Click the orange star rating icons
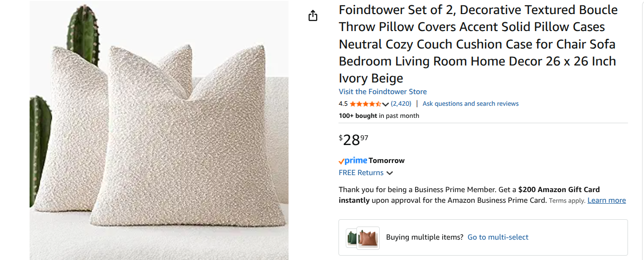Screen dimensions: 644x260 point(365,104)
